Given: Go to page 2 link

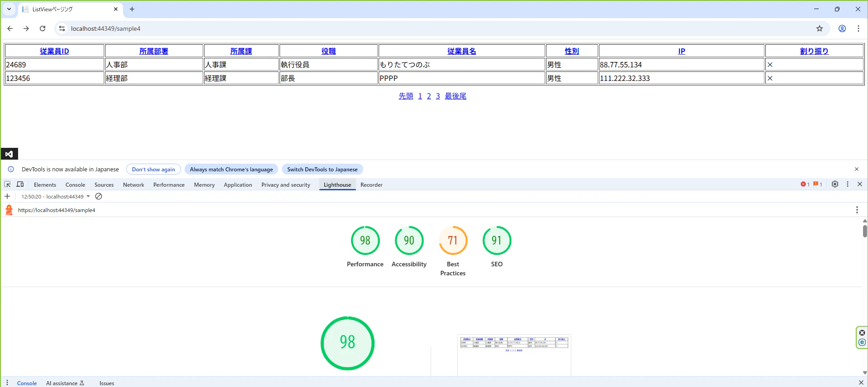Looking at the screenshot, I should click(429, 96).
